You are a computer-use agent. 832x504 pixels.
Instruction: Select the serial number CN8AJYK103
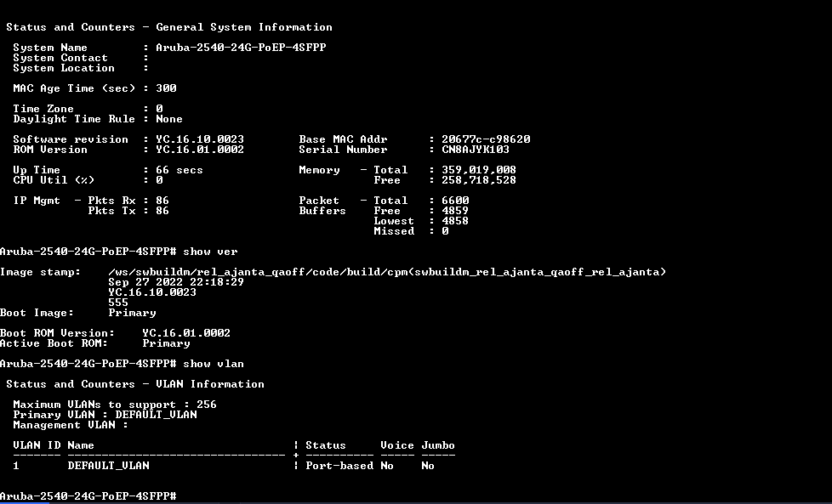tap(476, 150)
